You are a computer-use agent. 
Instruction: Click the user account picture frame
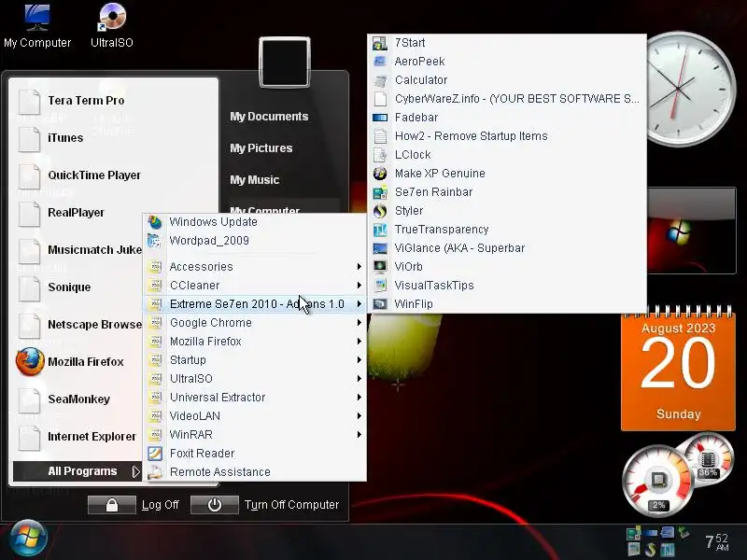285,63
